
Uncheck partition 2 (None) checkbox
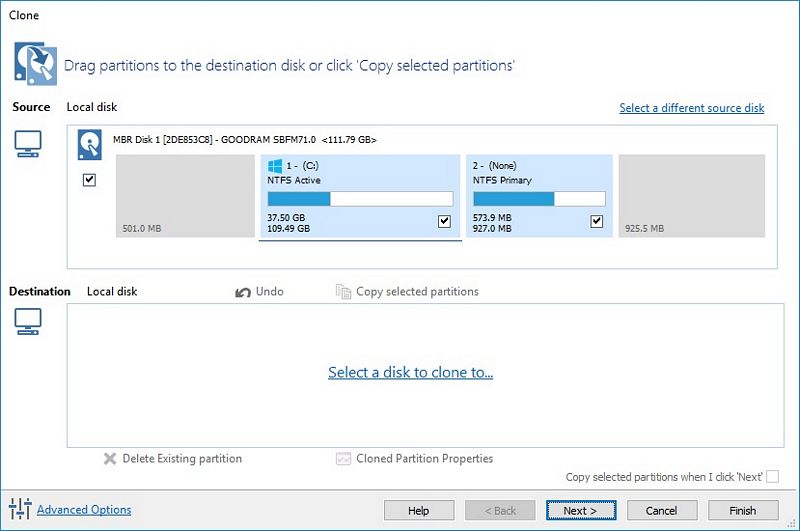tap(596, 221)
